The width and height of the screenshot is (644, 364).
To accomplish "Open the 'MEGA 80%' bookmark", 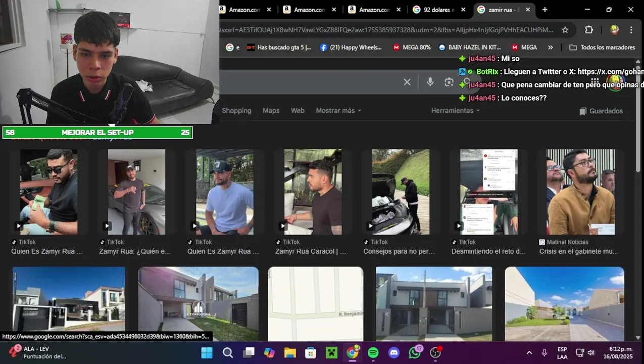I will click(412, 47).
